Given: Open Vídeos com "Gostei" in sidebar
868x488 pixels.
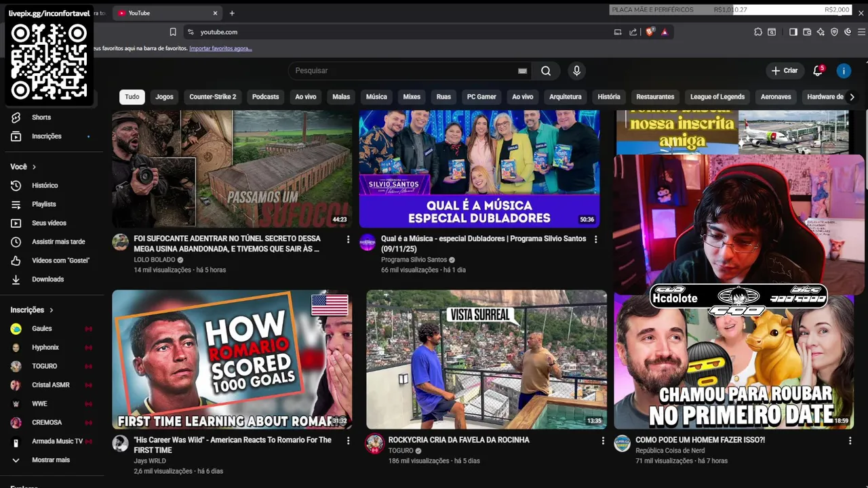Looking at the screenshot, I should point(51,260).
